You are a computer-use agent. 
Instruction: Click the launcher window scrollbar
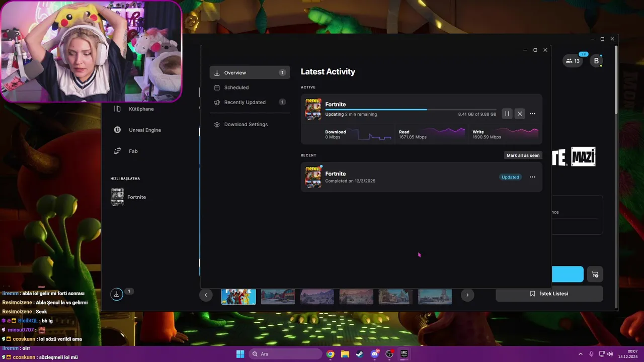click(616, 80)
